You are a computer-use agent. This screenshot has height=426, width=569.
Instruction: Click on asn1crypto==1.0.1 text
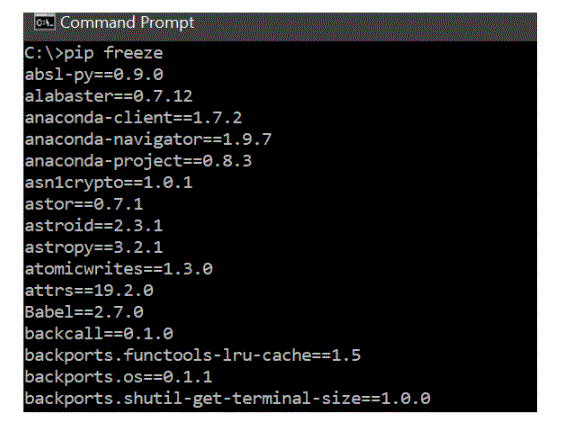(109, 183)
